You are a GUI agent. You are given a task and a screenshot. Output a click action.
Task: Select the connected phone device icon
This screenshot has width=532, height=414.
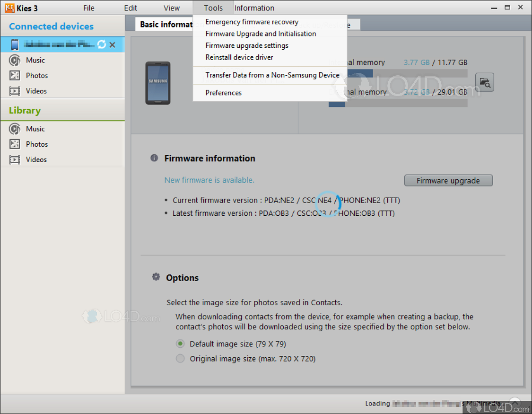tap(15, 45)
